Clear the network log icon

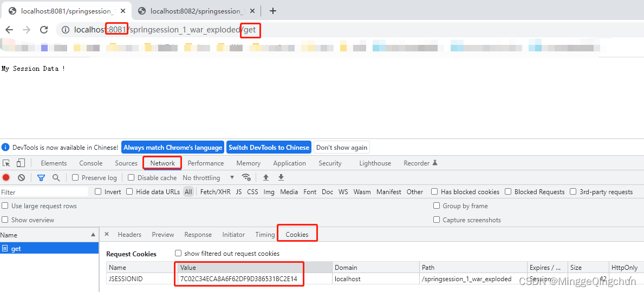click(x=21, y=177)
